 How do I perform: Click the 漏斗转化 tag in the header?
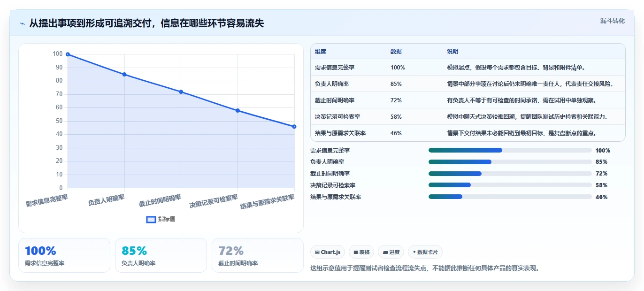612,21
